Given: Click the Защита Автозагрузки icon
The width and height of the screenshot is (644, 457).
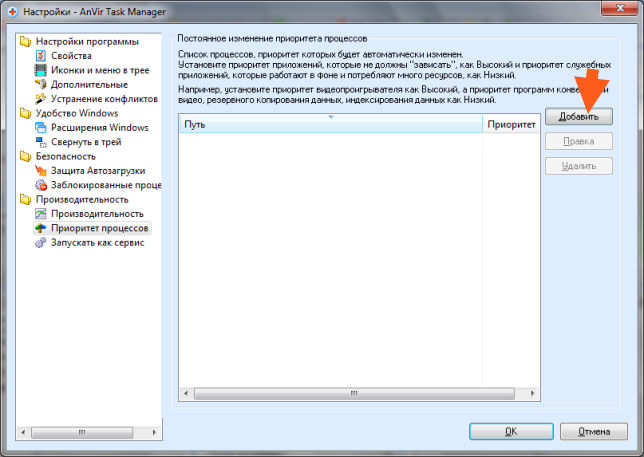Looking at the screenshot, I should pos(41,171).
